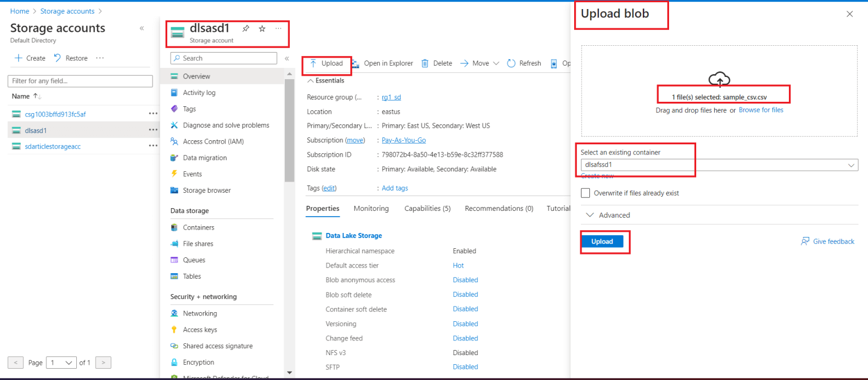This screenshot has height=380, width=868.
Task: Sort storage accounts by Name column
Action: (27, 97)
